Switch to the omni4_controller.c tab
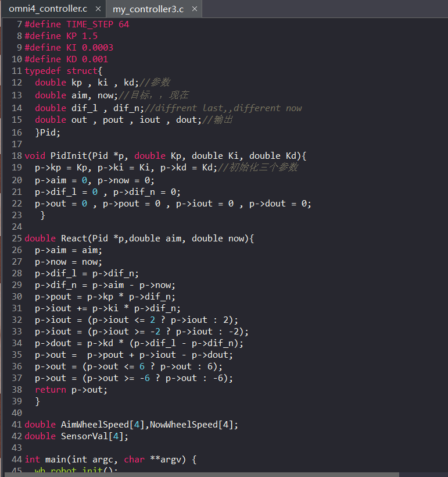The image size is (448, 477). click(47, 9)
